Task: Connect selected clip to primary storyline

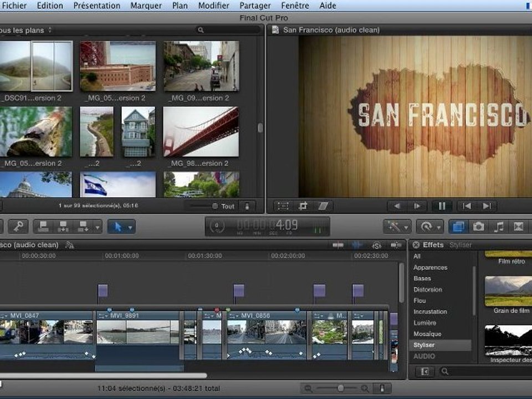Action: point(43,226)
